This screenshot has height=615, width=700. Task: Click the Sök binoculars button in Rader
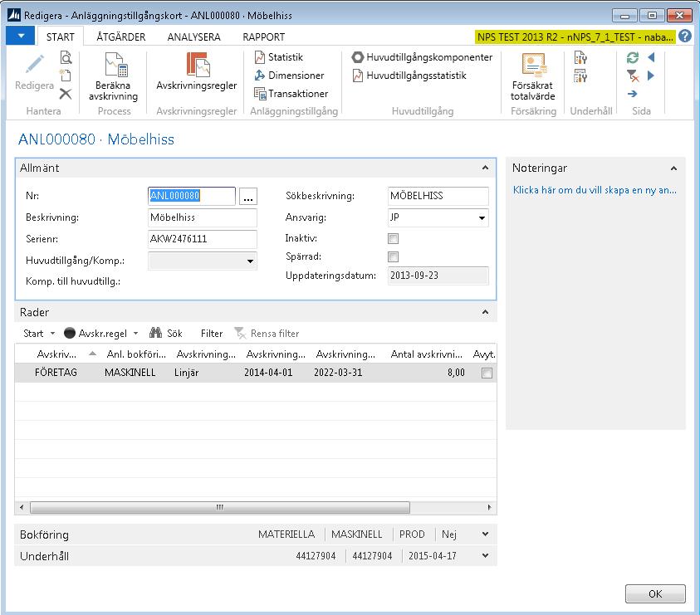point(165,334)
